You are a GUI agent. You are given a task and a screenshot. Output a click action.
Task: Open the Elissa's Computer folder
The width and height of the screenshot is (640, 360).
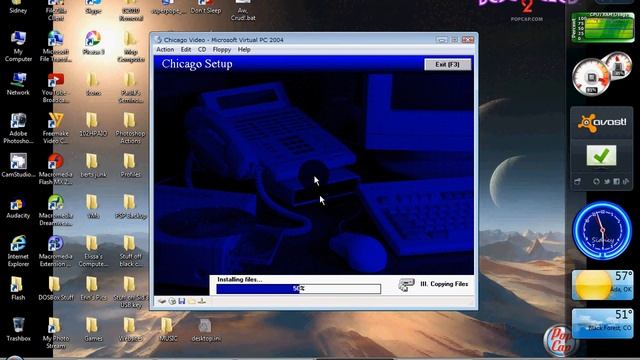(93, 251)
